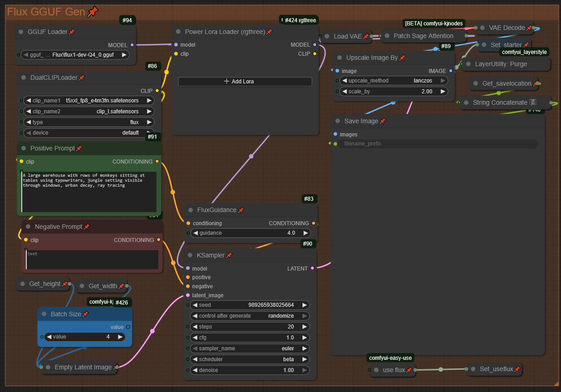
Task: Unpin the Batch Size node
Action: point(85,314)
